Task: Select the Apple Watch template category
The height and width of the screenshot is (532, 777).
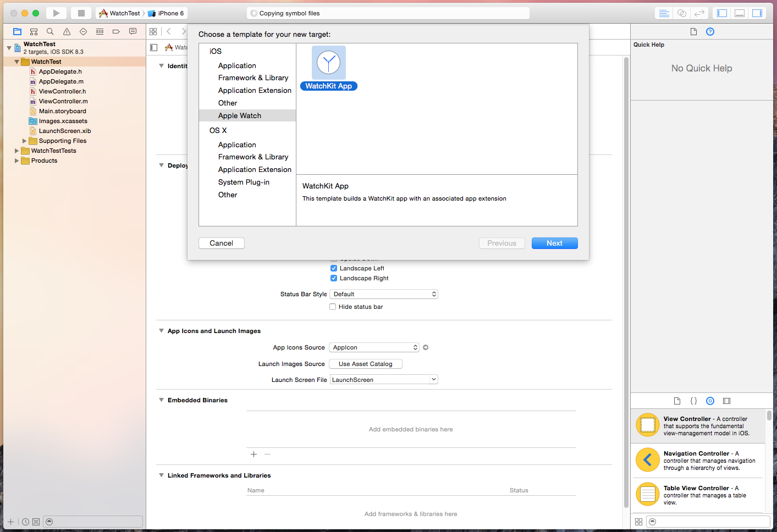Action: click(247, 115)
